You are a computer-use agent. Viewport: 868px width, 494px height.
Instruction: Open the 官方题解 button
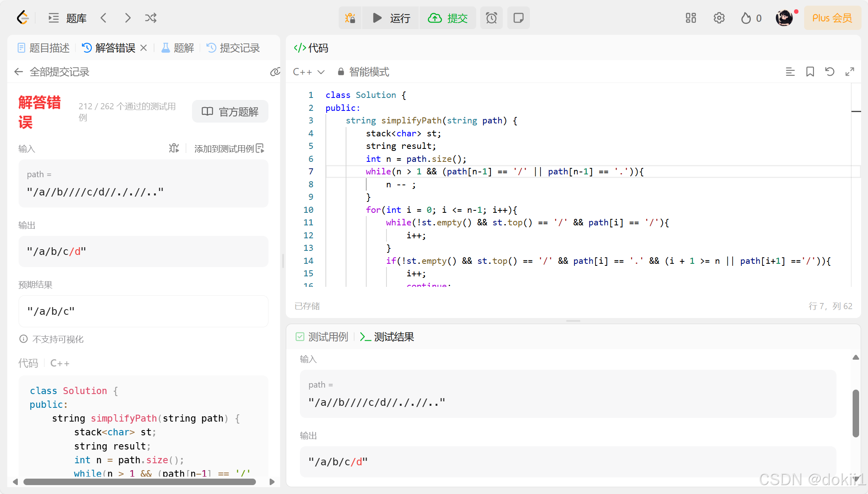(x=230, y=112)
